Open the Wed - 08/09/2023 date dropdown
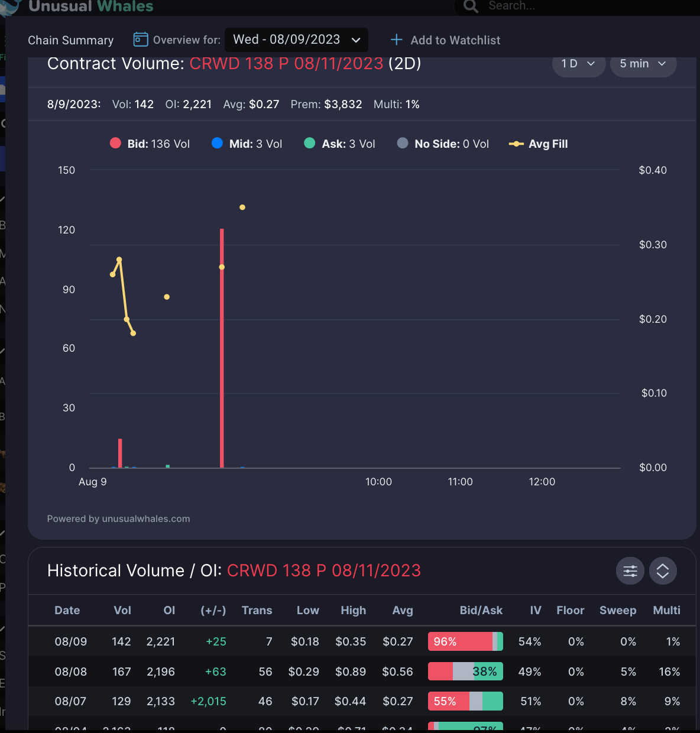700x733 pixels. pyautogui.click(x=296, y=40)
